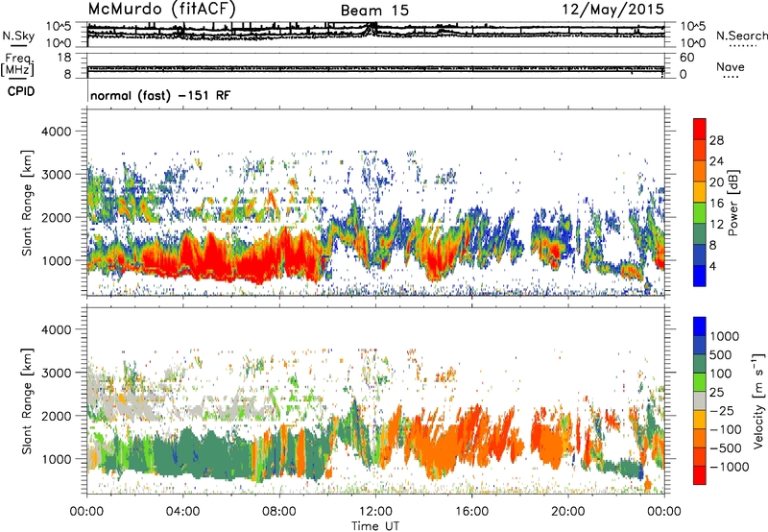This screenshot has height=532, width=768.
Task: Click the 4 label on power colorbar
Action: (x=712, y=266)
